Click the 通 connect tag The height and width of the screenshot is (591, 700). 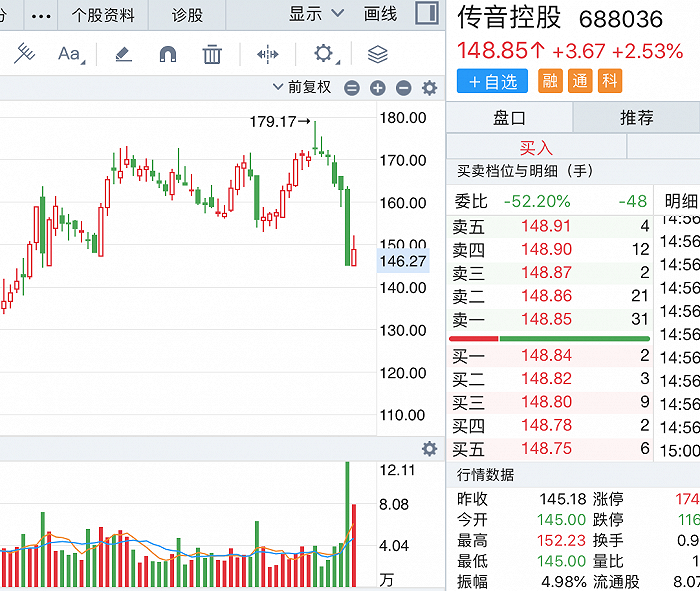tap(580, 81)
